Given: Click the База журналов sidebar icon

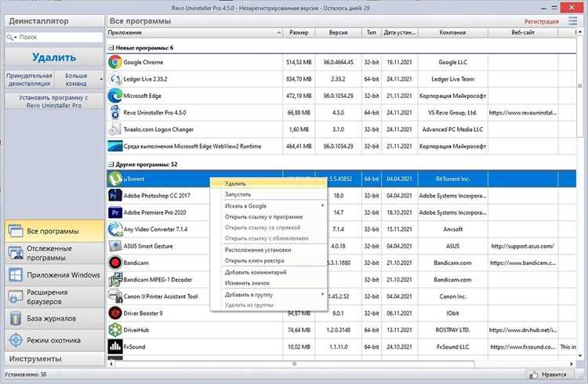Looking at the screenshot, I should tap(16, 318).
